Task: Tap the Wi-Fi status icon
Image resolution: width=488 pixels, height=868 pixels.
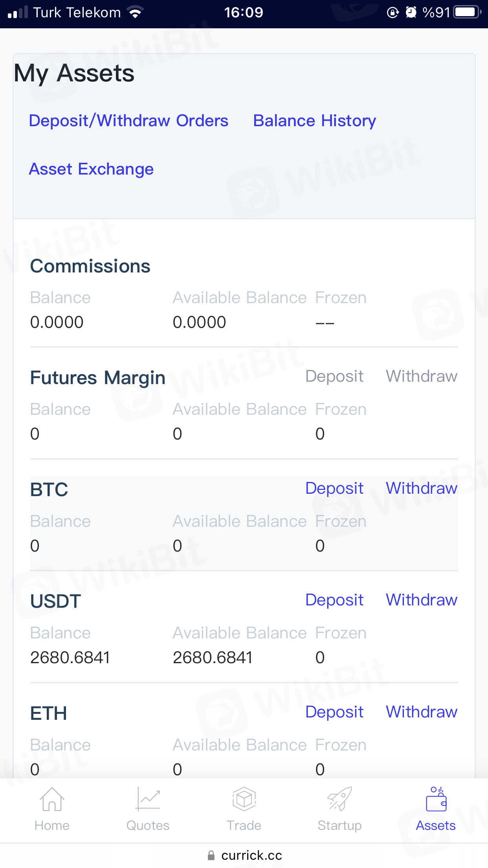Action: 136,13
